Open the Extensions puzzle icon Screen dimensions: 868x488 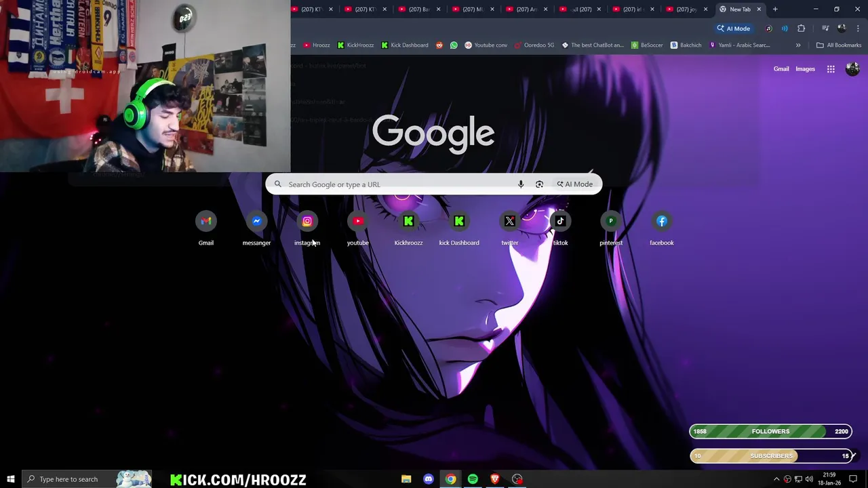pos(801,28)
